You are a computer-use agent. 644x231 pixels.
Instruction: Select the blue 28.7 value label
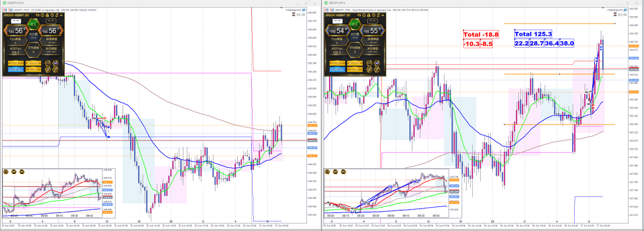pyautogui.click(x=537, y=43)
